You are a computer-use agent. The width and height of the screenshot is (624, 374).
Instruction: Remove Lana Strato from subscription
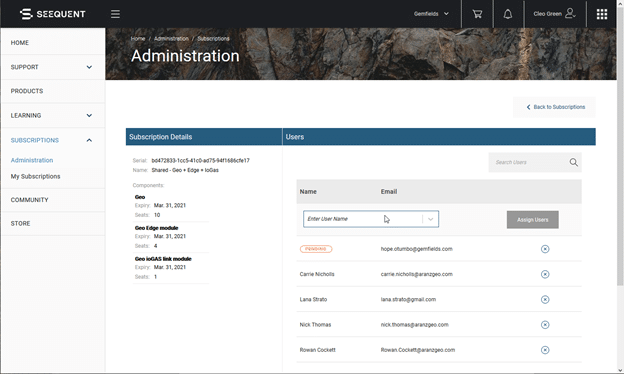click(545, 300)
